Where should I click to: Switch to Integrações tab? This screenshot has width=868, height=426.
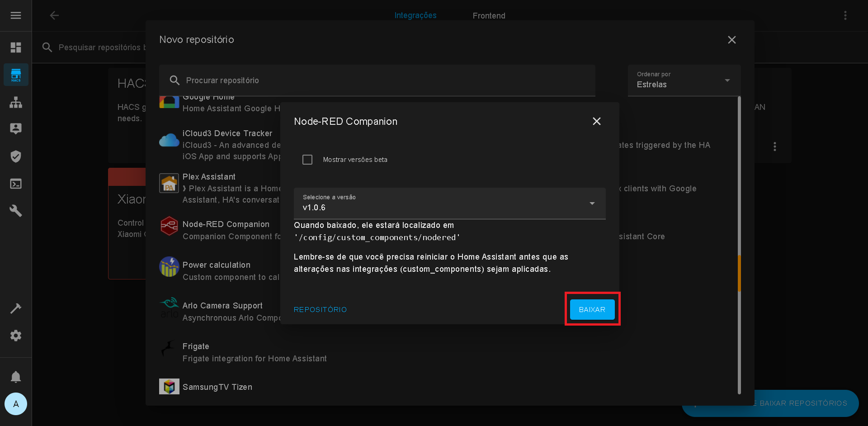point(415,15)
